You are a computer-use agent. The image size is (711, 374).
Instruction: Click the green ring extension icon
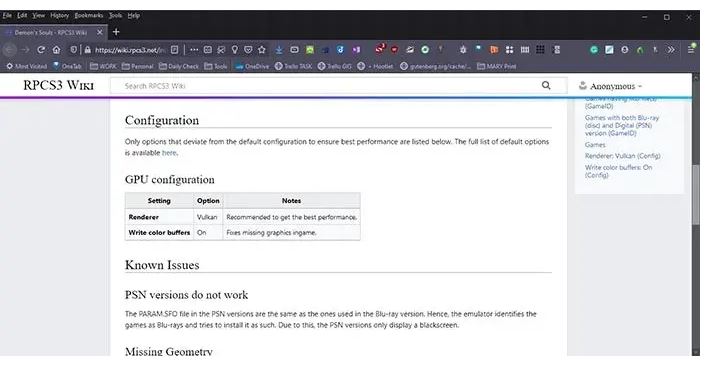pos(425,50)
